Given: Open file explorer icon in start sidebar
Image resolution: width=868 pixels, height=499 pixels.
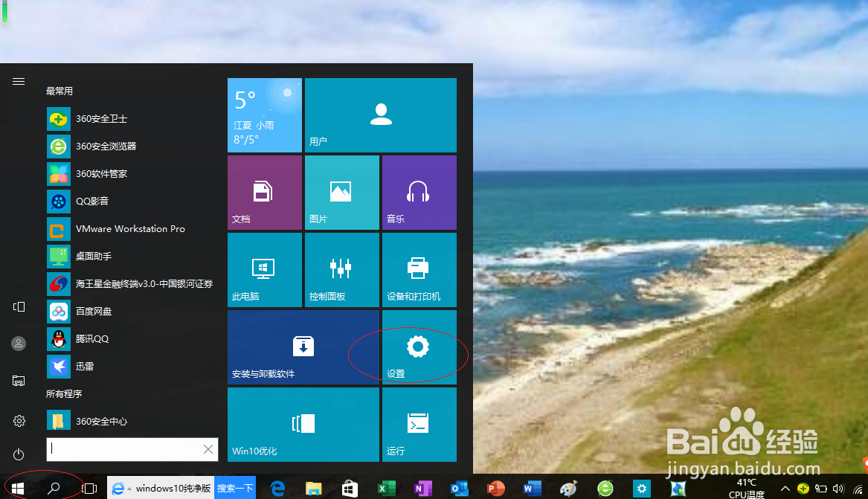Looking at the screenshot, I should [19, 381].
